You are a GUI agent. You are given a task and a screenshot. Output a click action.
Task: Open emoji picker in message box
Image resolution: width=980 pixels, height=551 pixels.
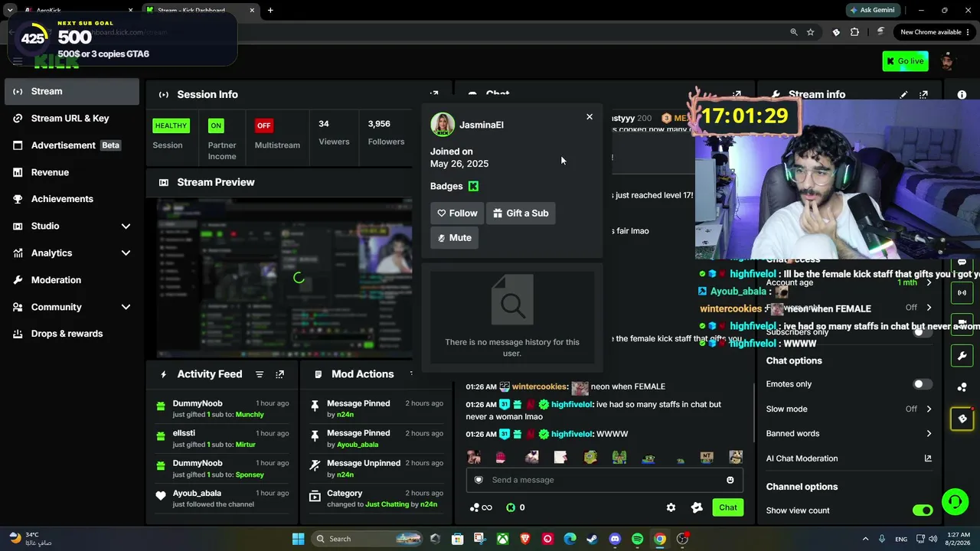click(730, 480)
